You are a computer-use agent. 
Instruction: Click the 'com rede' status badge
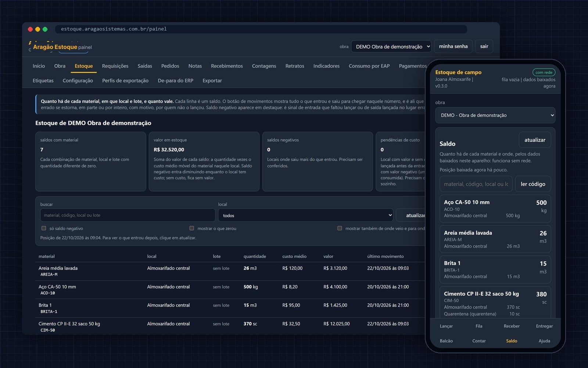[x=544, y=72]
